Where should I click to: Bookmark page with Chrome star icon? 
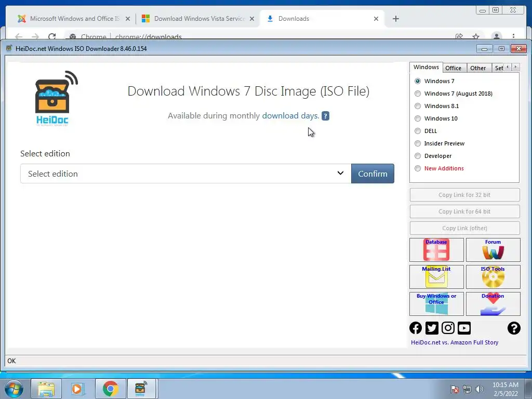476,36
